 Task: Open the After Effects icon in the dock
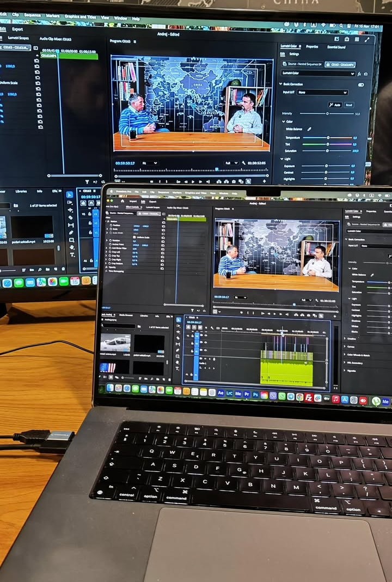pos(220,393)
